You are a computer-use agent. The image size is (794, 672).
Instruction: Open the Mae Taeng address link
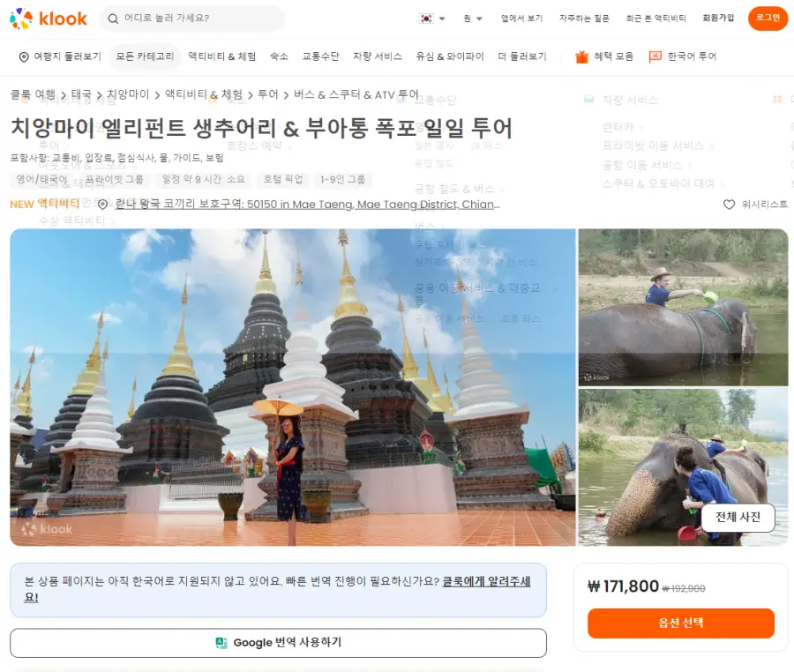click(x=307, y=204)
